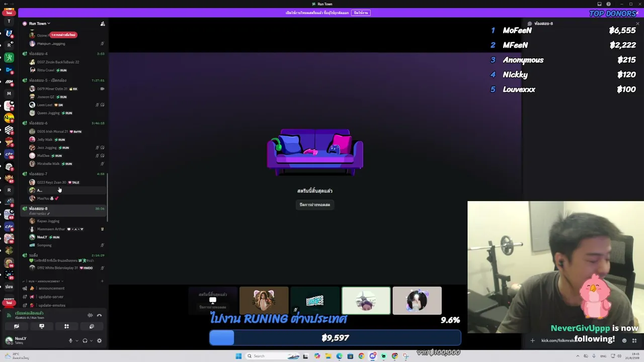Click the ตั้งสถานะช่อง channel status link
The height and width of the screenshot is (362, 644).
click(x=39, y=214)
